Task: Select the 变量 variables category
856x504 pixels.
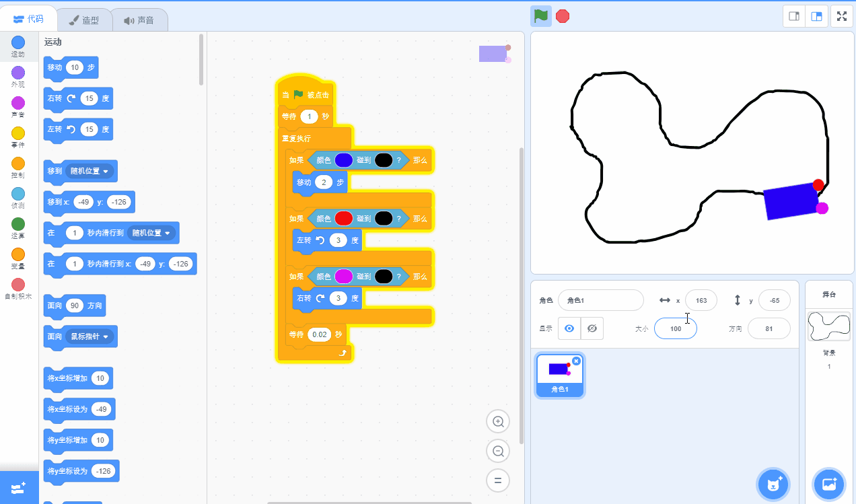Action: [18, 258]
